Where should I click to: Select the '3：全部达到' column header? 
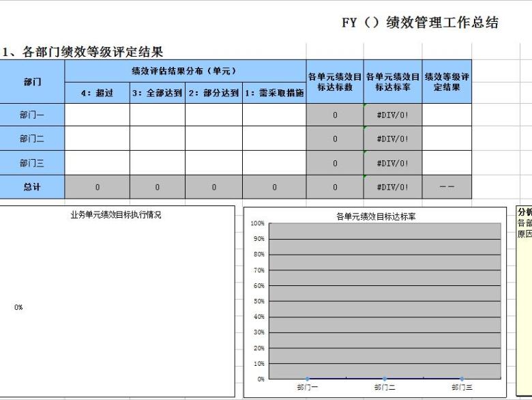tap(158, 93)
